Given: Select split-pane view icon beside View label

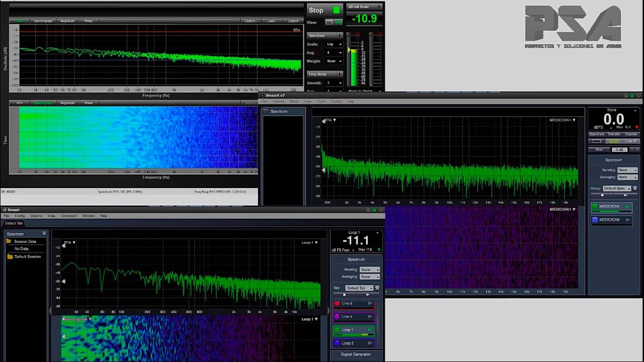Looking at the screenshot, I should click(x=338, y=23).
